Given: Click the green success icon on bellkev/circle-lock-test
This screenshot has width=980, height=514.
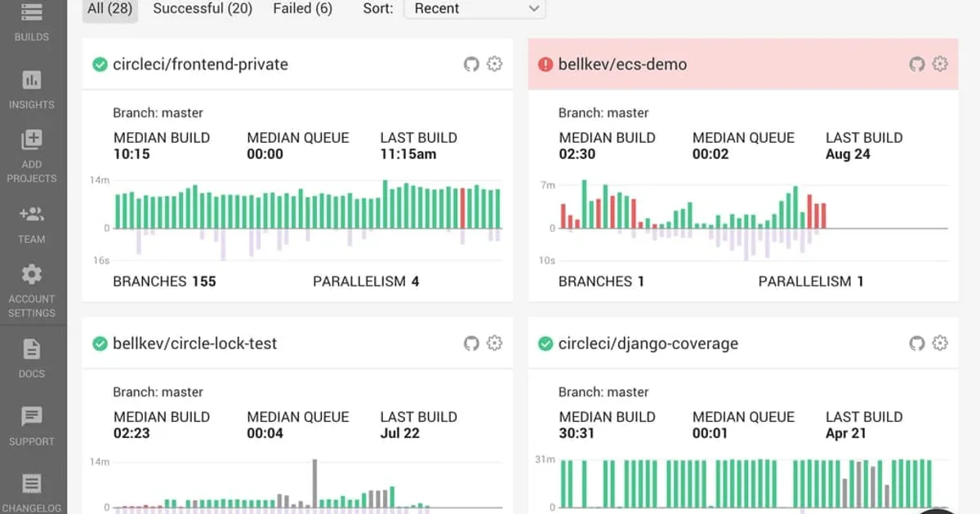Looking at the screenshot, I should [100, 343].
